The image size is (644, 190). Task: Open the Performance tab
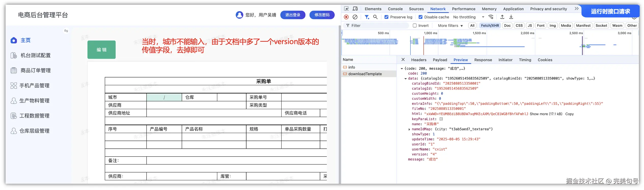464,9
